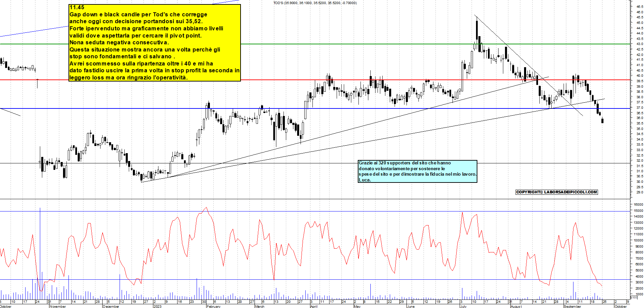The width and height of the screenshot is (644, 308).
Task: Click the 43.0 price axis label
Action: click(x=640, y=44)
